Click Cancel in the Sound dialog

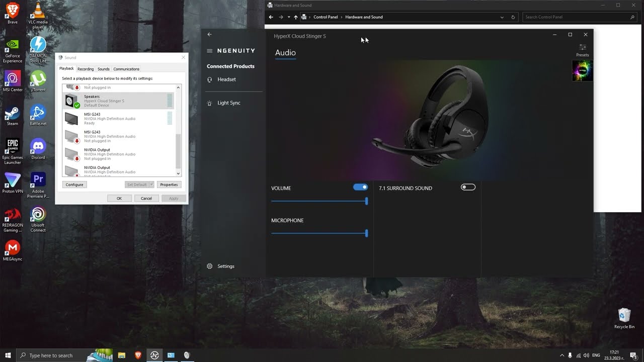[146, 198]
